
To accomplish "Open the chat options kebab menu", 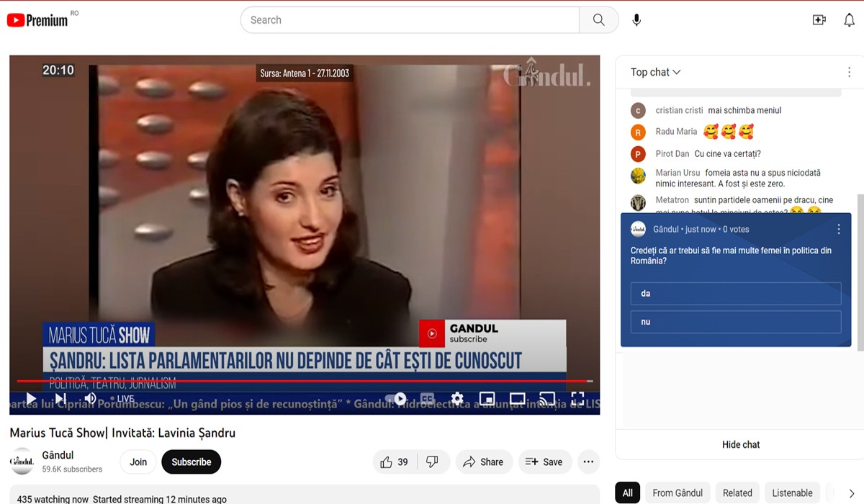I will [850, 72].
